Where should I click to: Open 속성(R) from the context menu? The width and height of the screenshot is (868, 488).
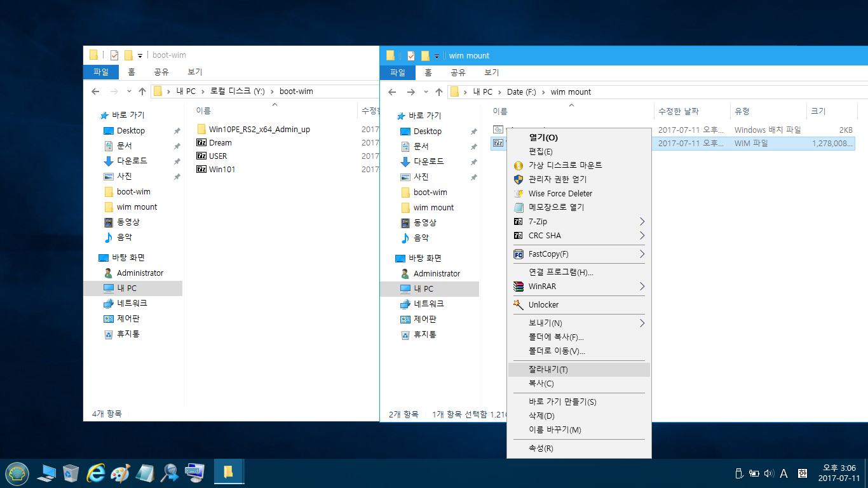coord(579,448)
